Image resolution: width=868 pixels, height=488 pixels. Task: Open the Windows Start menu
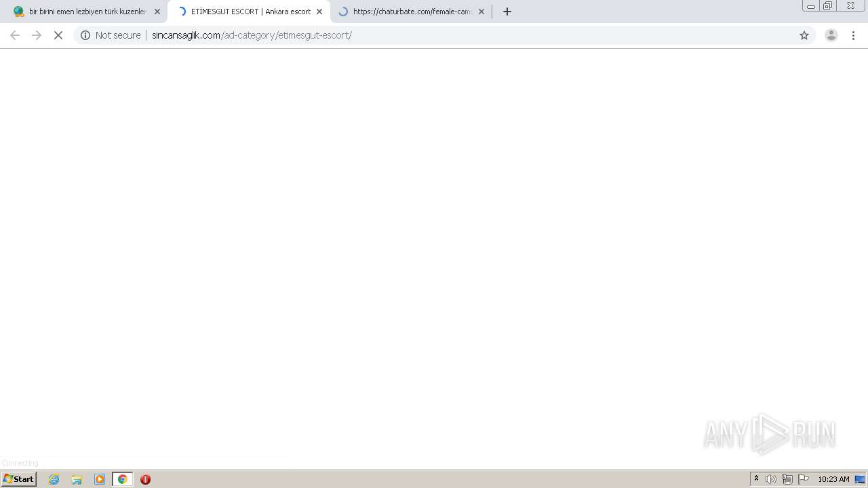pos(18,479)
